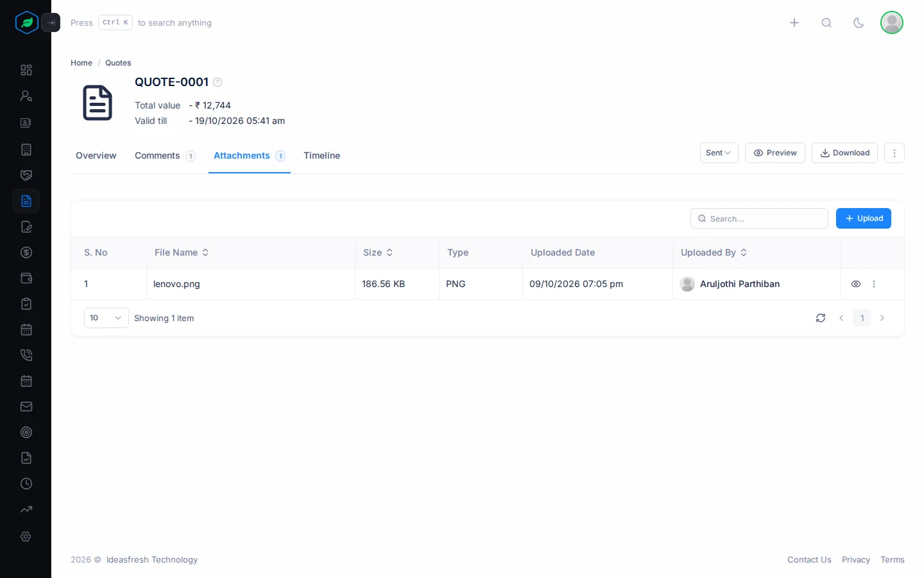Select the Attachments tab
The height and width of the screenshot is (578, 924).
(x=250, y=155)
